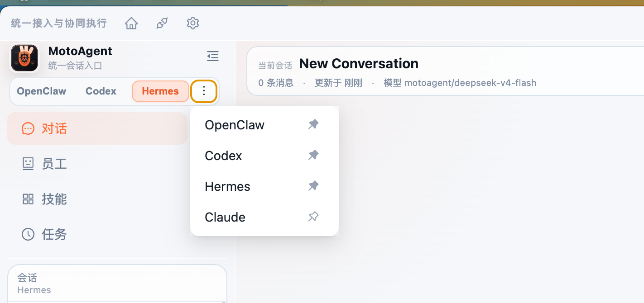Collapse sidebar with the indent icon
Viewport: 644px width, 303px height.
213,56
